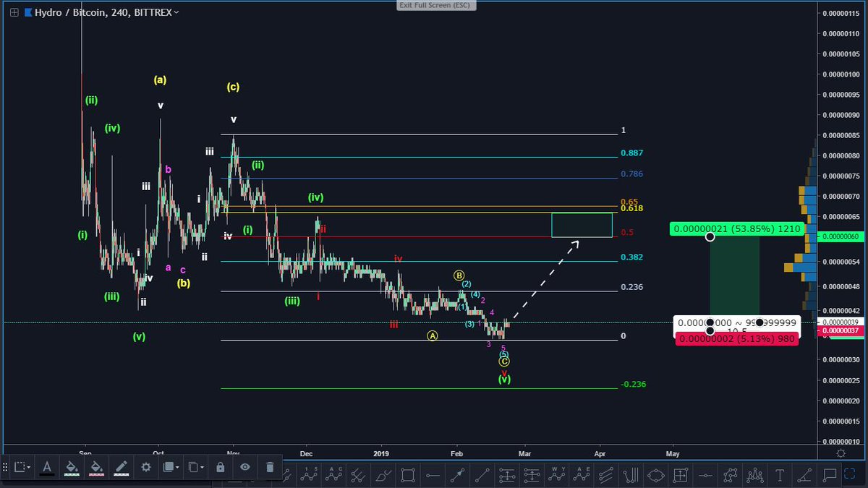This screenshot has height=488, width=868.
Task: Select the Rectangle shape tool
Action: pos(408,475)
